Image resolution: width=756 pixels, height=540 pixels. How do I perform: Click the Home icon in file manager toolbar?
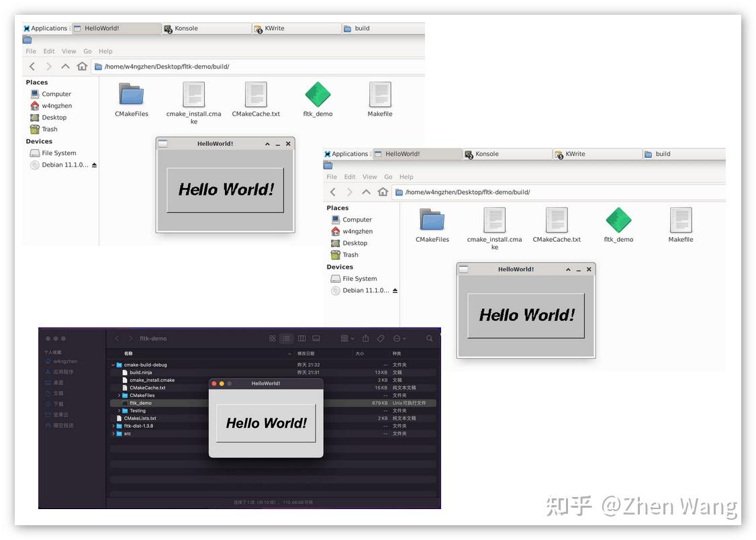coord(82,66)
